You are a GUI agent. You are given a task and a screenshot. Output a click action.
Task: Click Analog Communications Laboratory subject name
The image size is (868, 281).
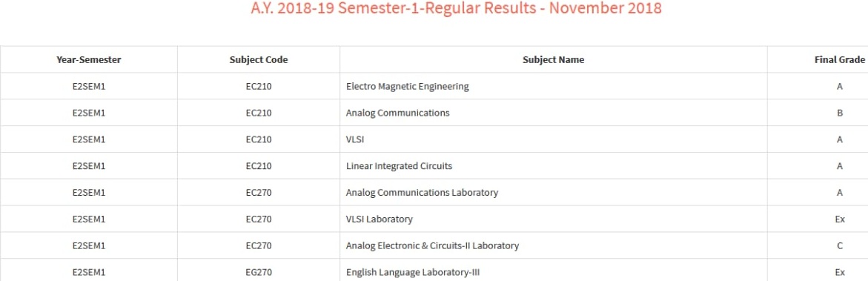coord(422,193)
